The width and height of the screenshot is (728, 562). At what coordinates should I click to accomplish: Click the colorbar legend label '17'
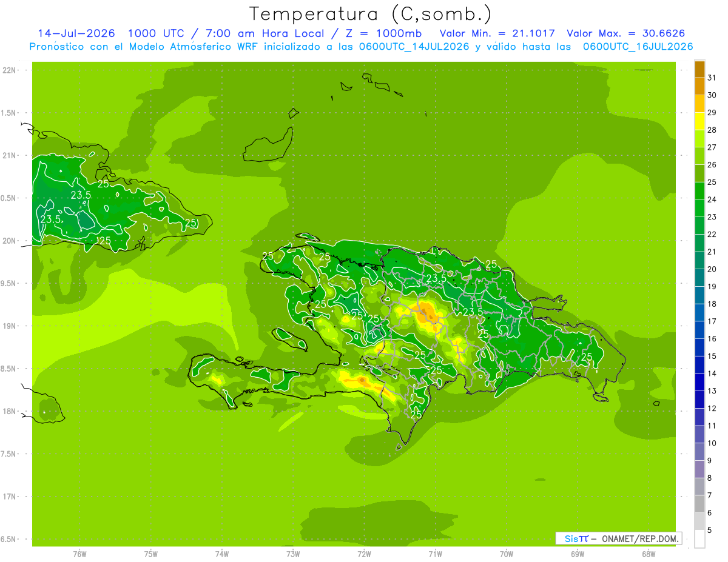[x=712, y=321]
